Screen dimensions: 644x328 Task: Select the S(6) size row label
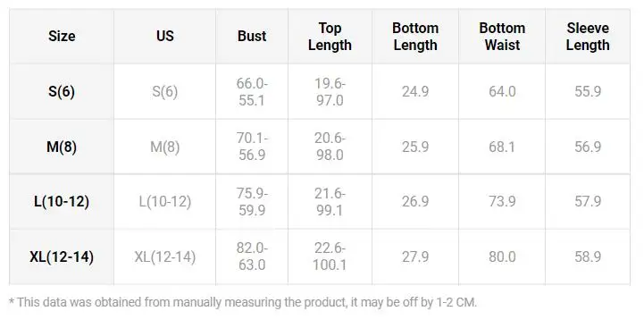(x=62, y=91)
